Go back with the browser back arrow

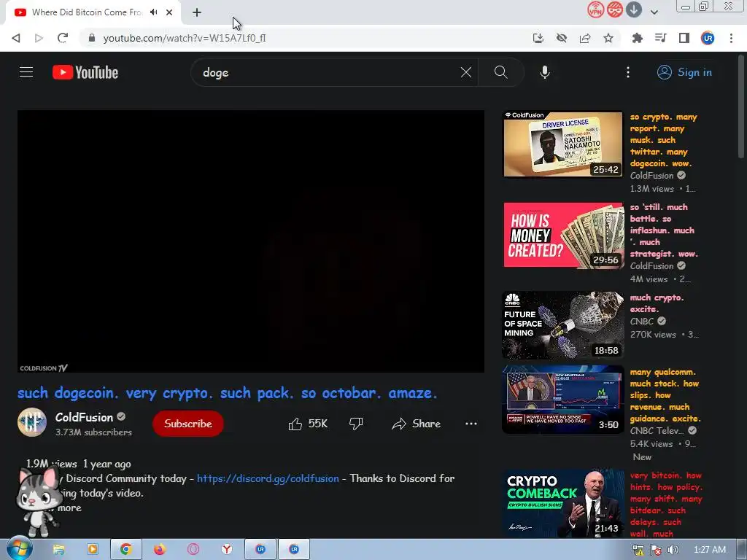coord(16,38)
